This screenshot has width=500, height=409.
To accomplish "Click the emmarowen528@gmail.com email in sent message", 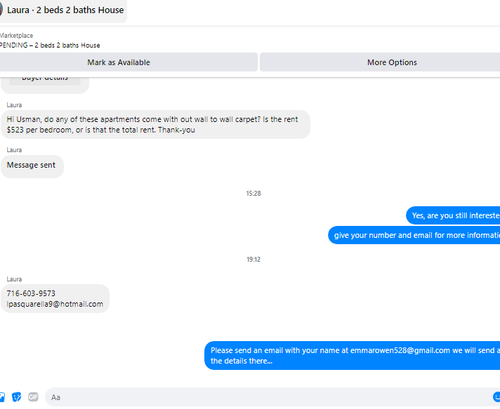I will tap(400, 350).
